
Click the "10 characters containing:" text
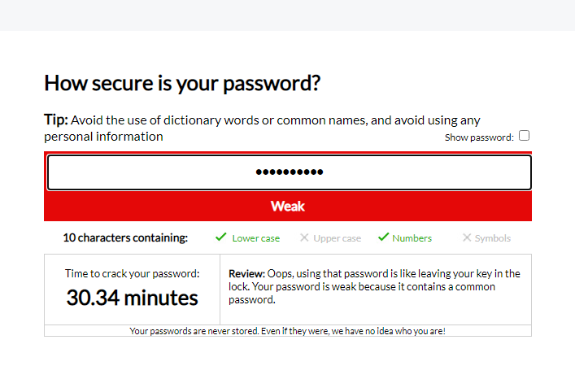click(125, 238)
